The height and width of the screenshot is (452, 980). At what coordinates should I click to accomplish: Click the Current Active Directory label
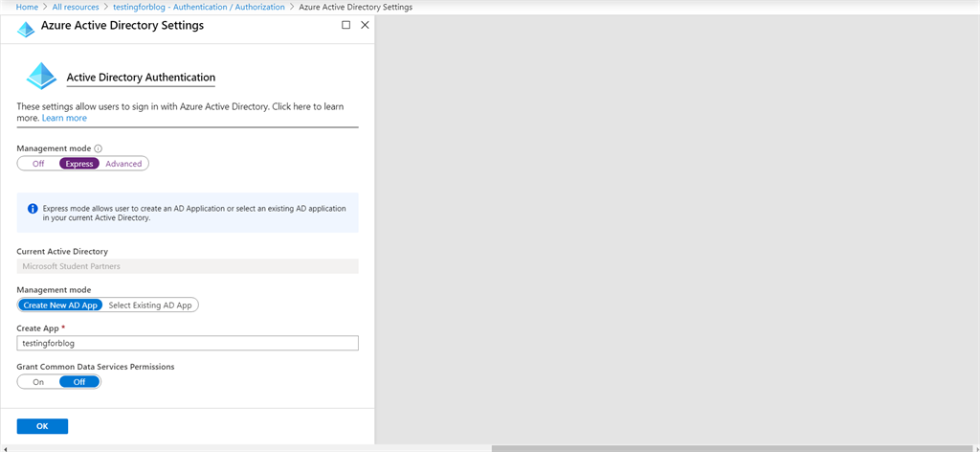(x=62, y=251)
